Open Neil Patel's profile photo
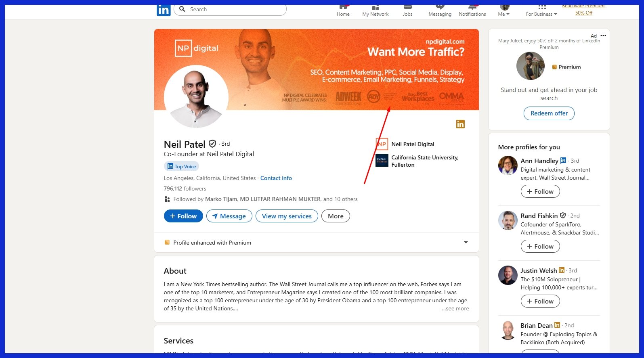Screen dimensions: 644x358 coord(196,97)
